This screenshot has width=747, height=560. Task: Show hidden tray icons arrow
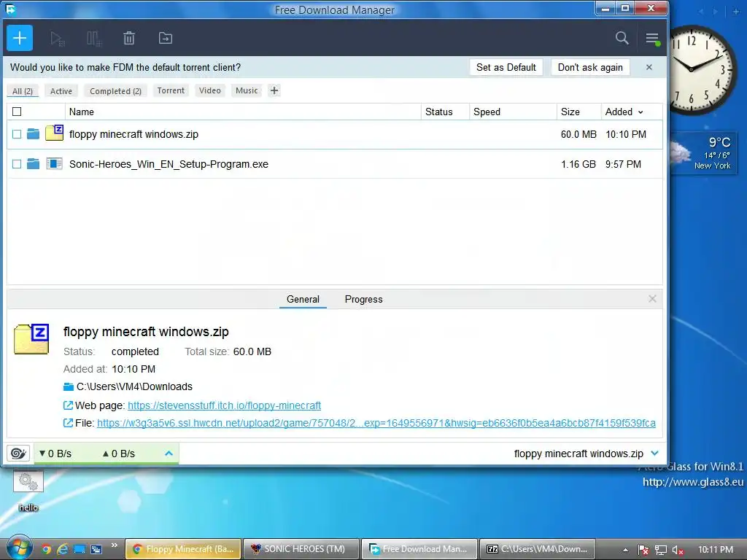click(x=625, y=550)
